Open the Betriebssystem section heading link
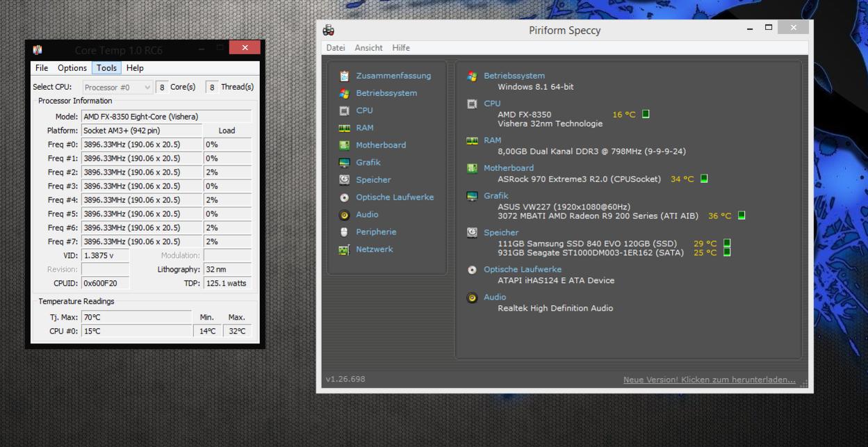The image size is (868, 447). point(514,76)
